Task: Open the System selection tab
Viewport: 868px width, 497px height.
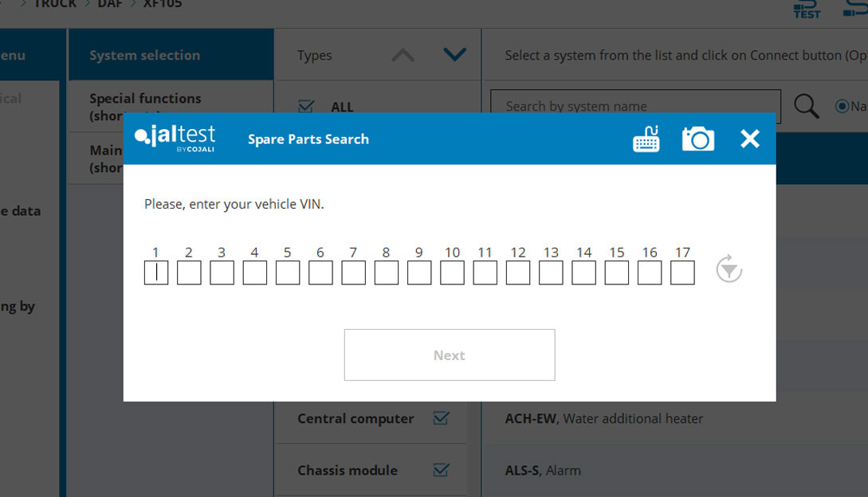Action: coord(145,55)
